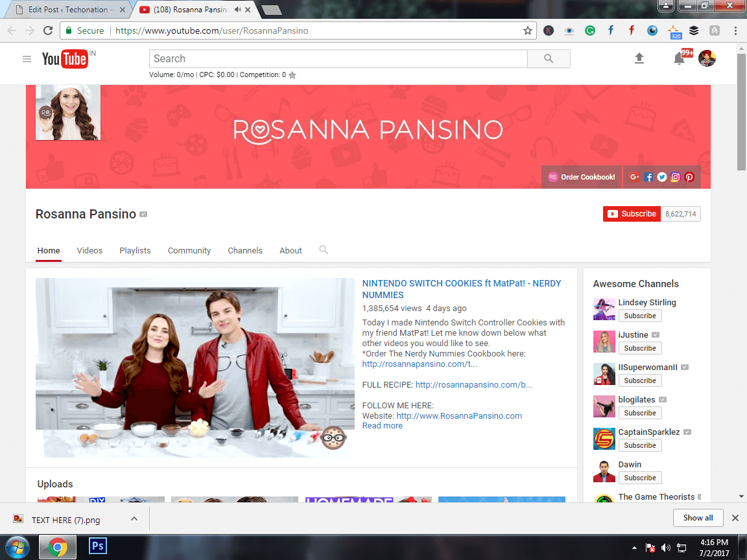This screenshot has height=560, width=747.
Task: Open the rosannapansino.com/b... full recipe link
Action: click(x=473, y=385)
